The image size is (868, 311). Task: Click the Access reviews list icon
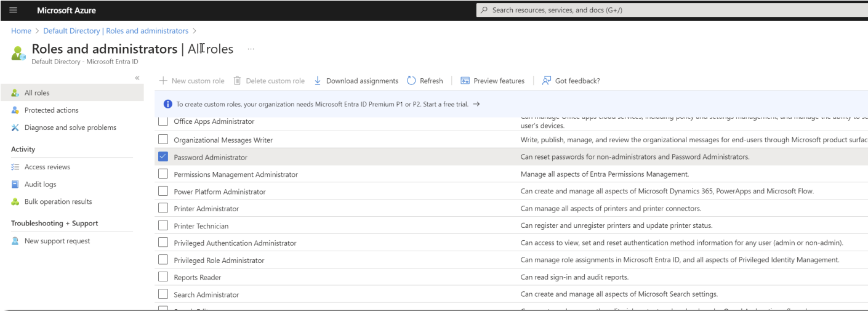pos(15,167)
